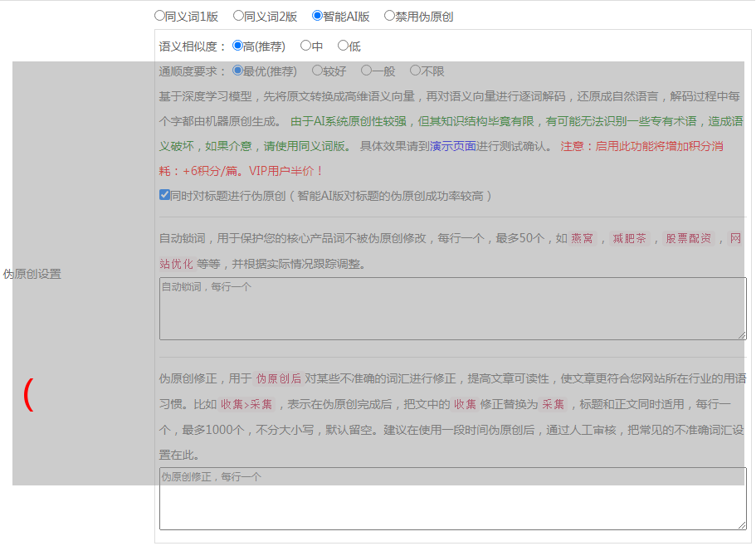
Task: Select the 智能AI版 radio button
Action: (317, 16)
